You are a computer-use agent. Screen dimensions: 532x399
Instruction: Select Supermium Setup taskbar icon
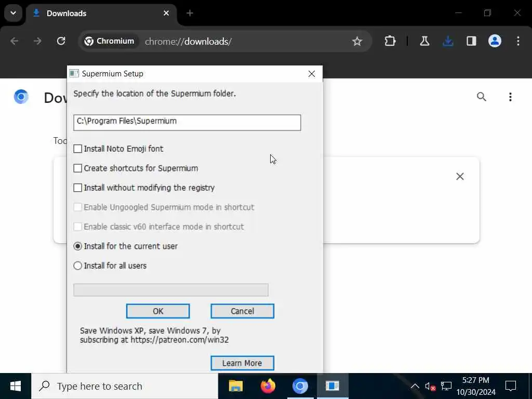coord(332,386)
